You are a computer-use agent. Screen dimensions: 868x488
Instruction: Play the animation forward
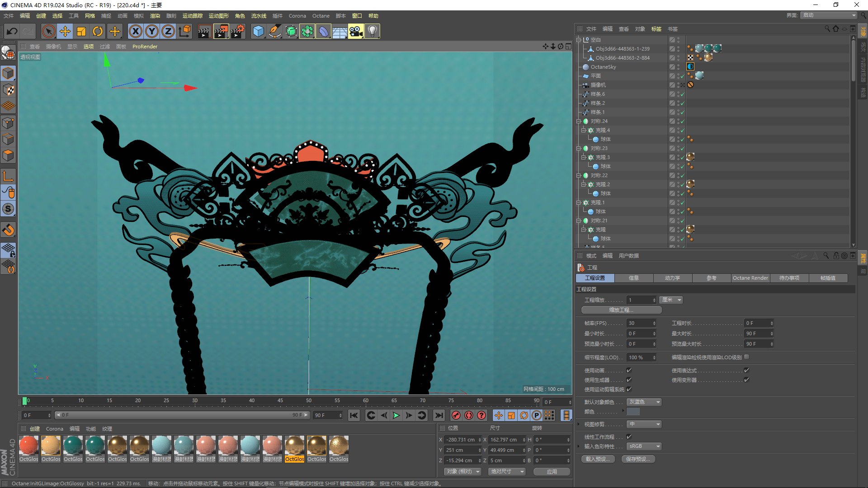click(396, 415)
